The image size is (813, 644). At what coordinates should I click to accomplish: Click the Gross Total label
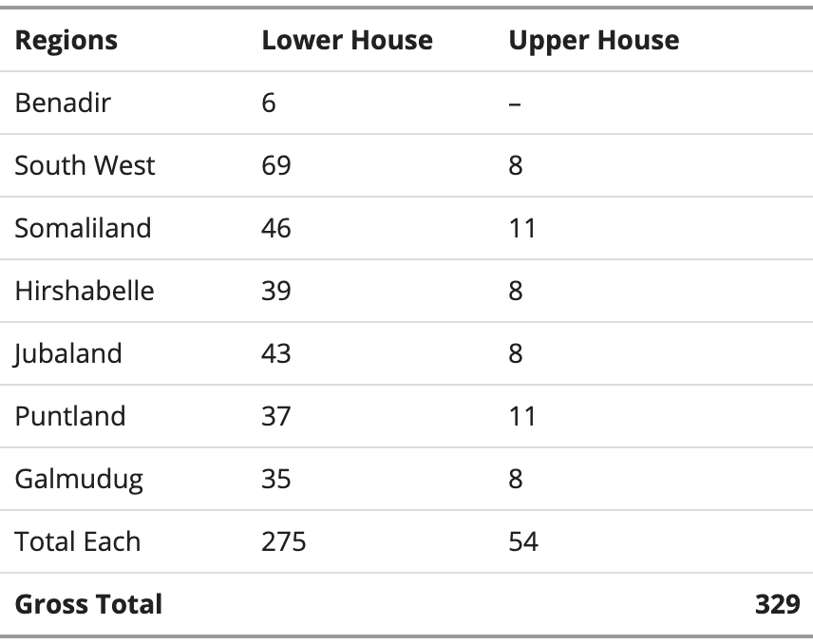coord(88,604)
